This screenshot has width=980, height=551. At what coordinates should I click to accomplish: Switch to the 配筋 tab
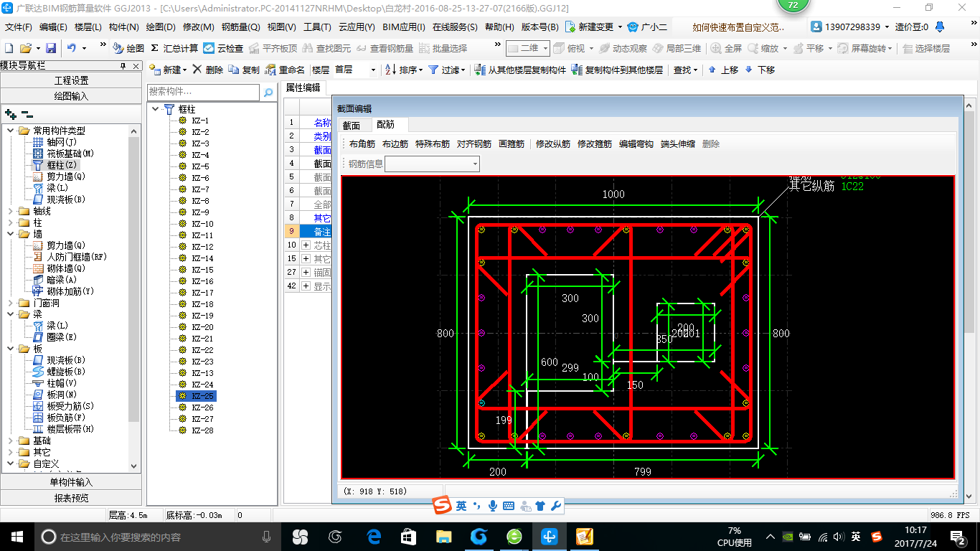pos(386,125)
